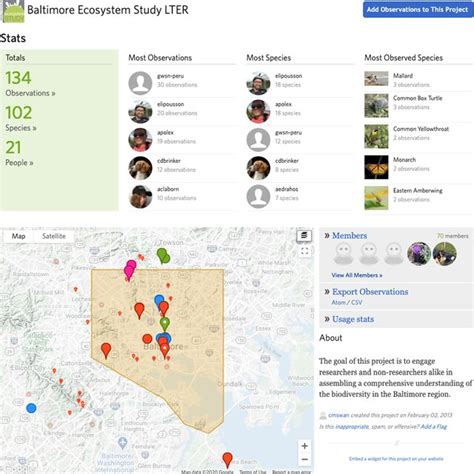Open the Common Box Turtle name link
The image size is (474, 474).
418,98
